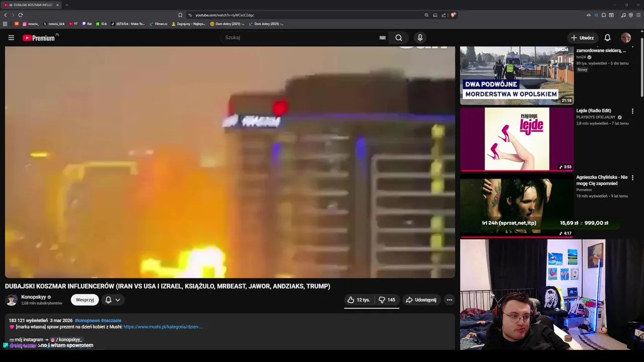
Task: Open apps grid in bookmarks bar
Action: point(5,24)
